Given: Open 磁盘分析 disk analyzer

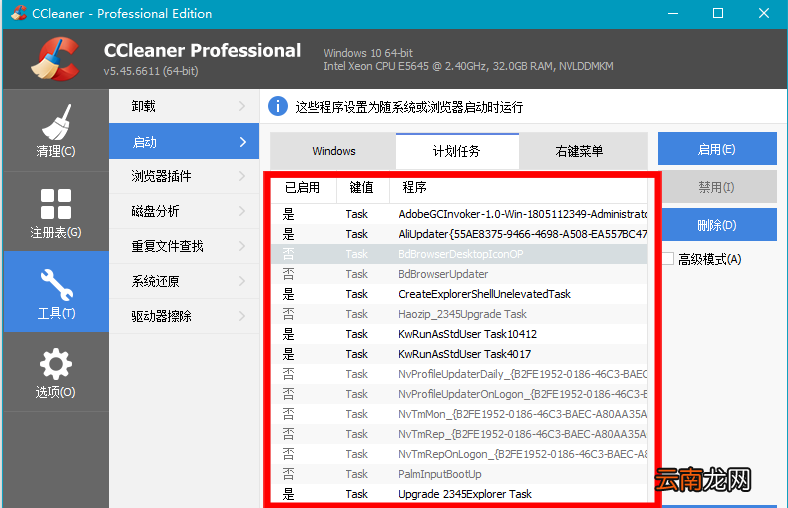Looking at the screenshot, I should tap(184, 211).
